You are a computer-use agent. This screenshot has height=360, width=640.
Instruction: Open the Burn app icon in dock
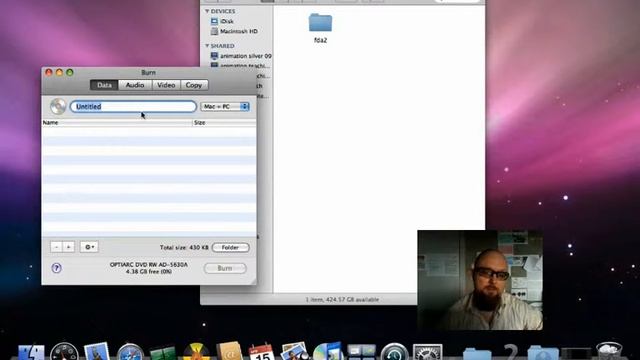(x=196, y=352)
